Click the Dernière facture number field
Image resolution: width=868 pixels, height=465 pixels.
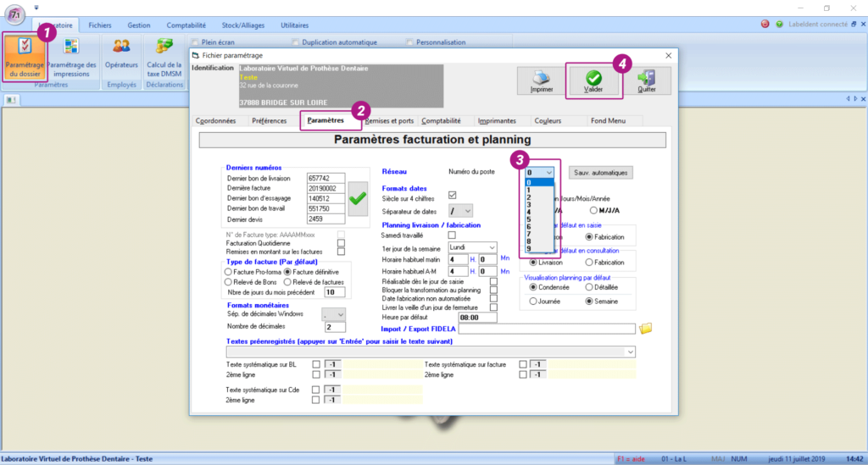(x=325, y=187)
